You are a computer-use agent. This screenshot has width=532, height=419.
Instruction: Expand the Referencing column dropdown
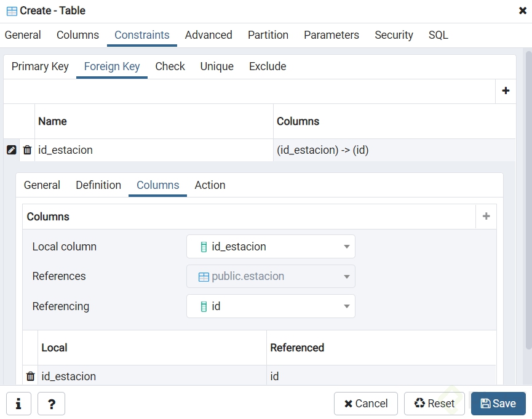click(346, 306)
